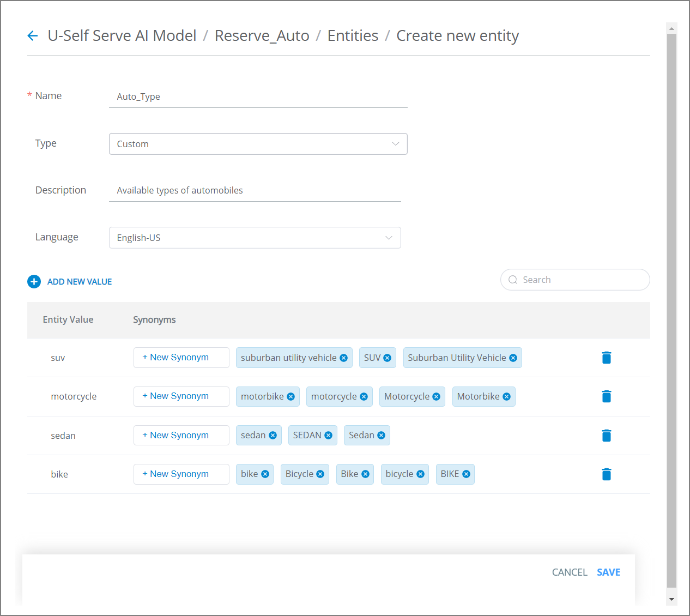Remove the 'BIKE' uppercase synonym

click(467, 474)
